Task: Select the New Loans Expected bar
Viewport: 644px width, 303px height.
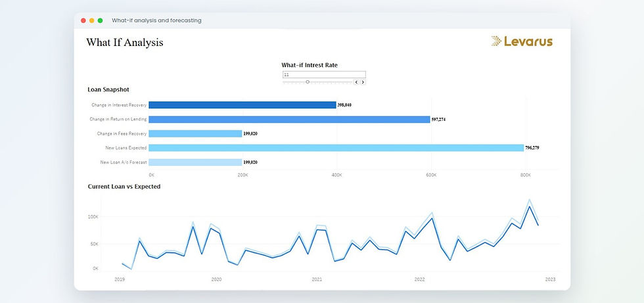Action: 336,148
